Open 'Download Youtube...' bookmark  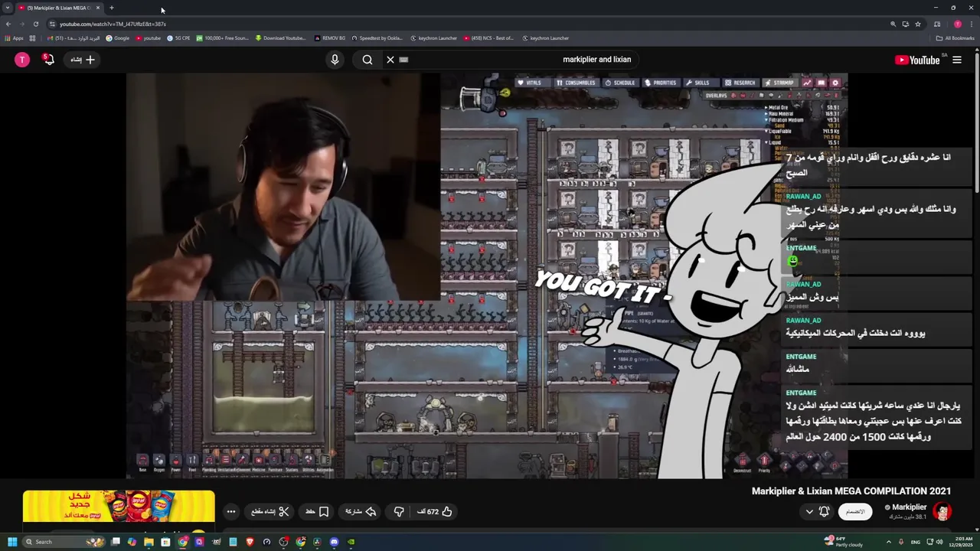click(281, 38)
